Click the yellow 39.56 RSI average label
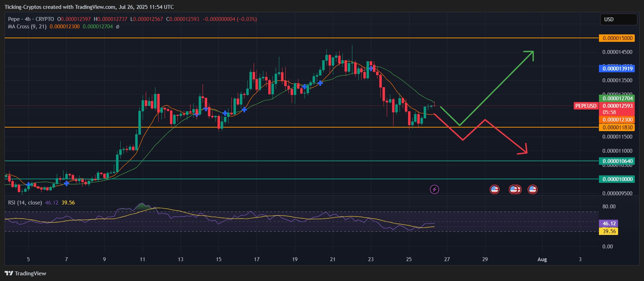The width and height of the screenshot is (644, 281). (x=609, y=231)
